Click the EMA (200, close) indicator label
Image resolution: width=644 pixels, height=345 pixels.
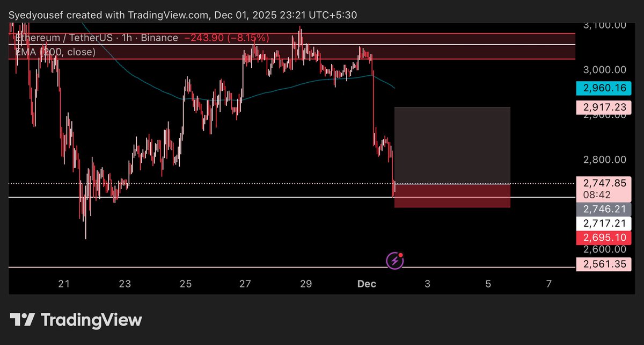pyautogui.click(x=55, y=52)
